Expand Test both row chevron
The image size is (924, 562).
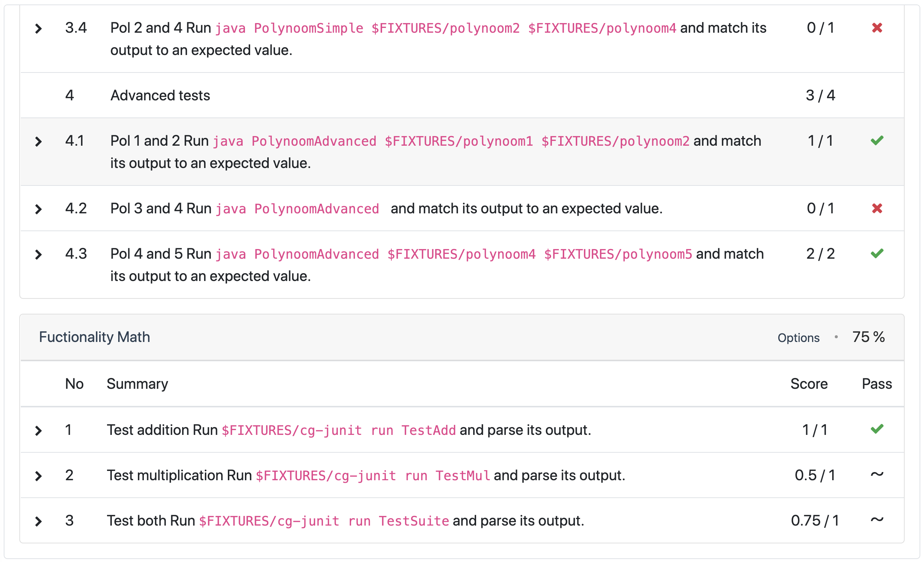[38, 521]
